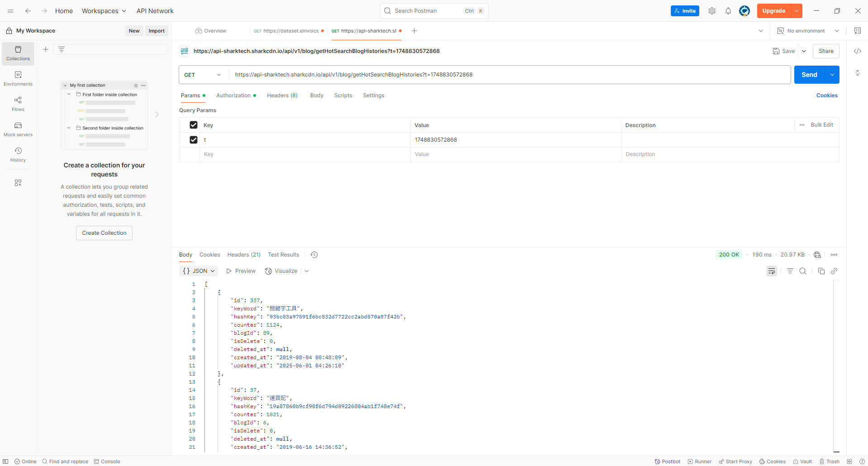This screenshot has height=466, width=868.
Task: Open the settings gear icon
Action: coord(712,11)
